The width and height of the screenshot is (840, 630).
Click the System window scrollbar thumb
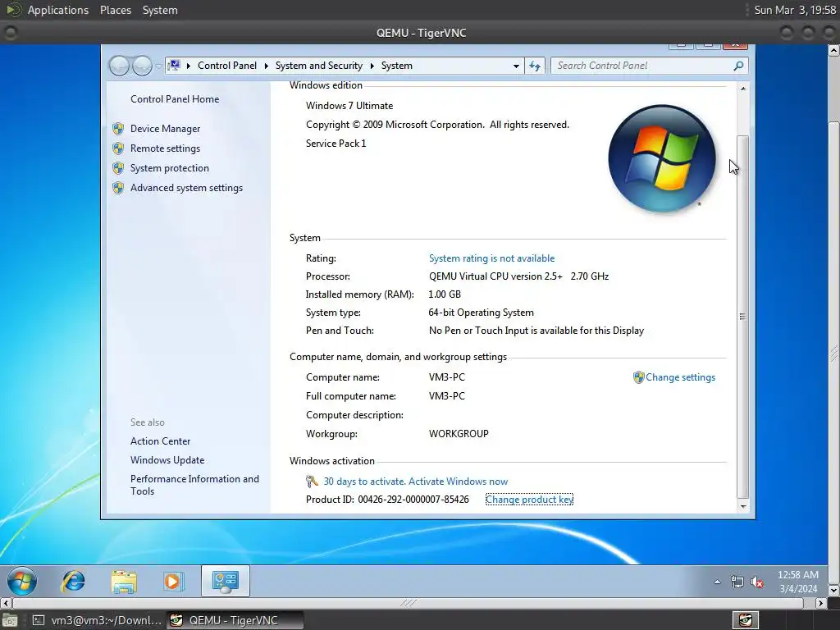click(x=742, y=316)
